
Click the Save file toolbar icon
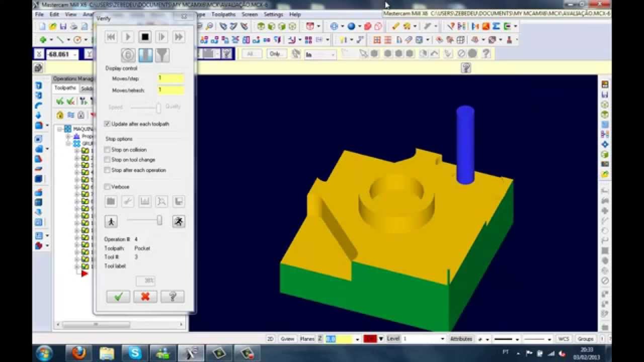(63, 27)
